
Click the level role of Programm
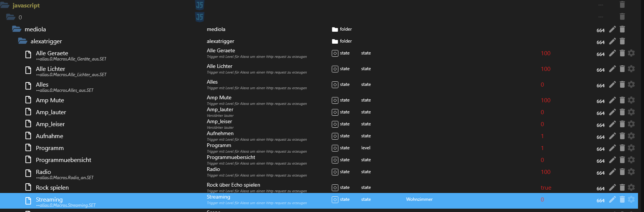click(366, 148)
